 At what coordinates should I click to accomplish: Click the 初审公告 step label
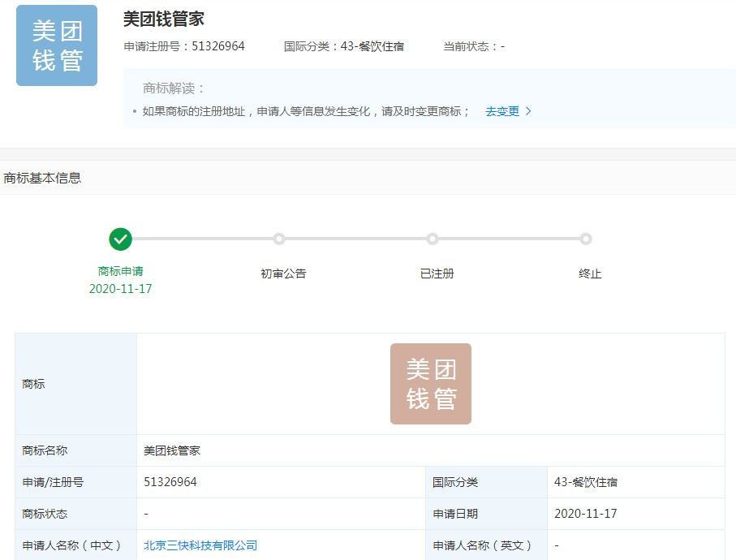click(x=283, y=274)
